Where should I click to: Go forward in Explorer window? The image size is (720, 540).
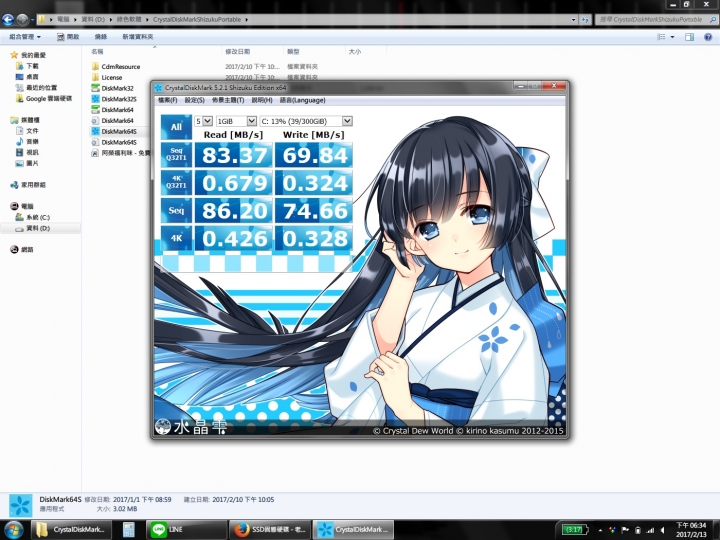[22, 20]
